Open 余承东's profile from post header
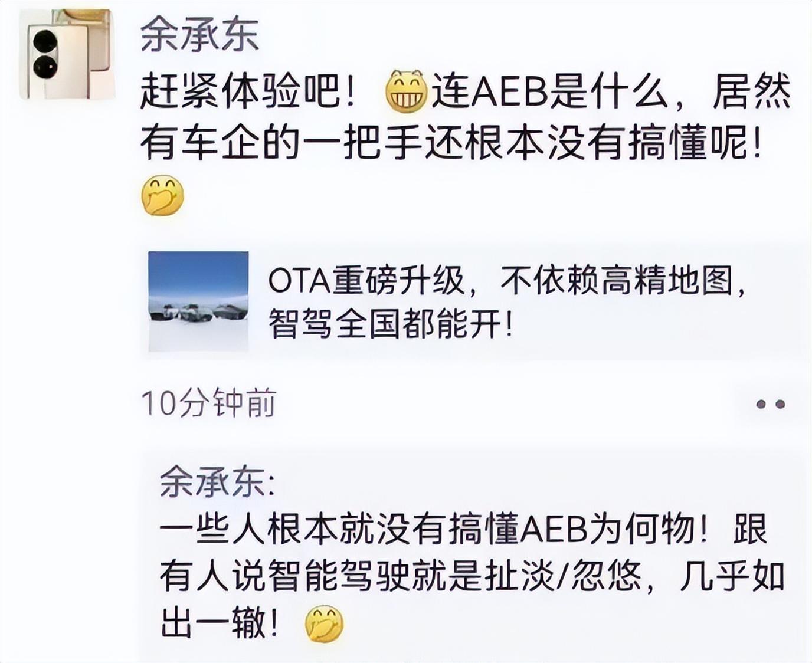The width and height of the screenshot is (812, 663). (x=199, y=34)
